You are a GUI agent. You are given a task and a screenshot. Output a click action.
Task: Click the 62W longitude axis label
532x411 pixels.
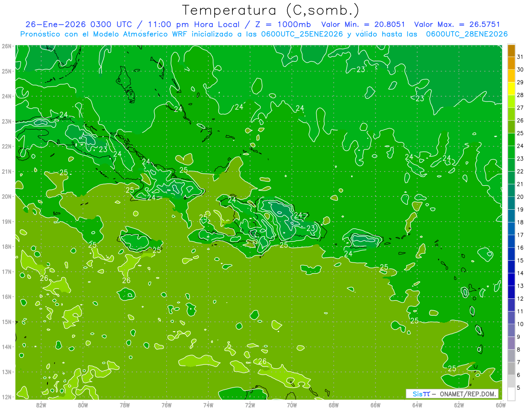459,404
